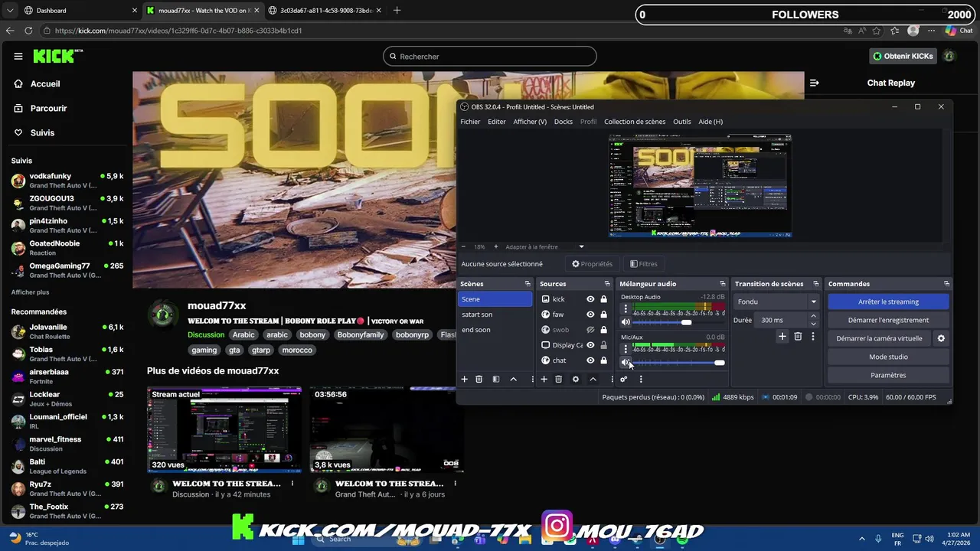The height and width of the screenshot is (551, 980).
Task: Hide the kick source with its eye icon
Action: (590, 299)
